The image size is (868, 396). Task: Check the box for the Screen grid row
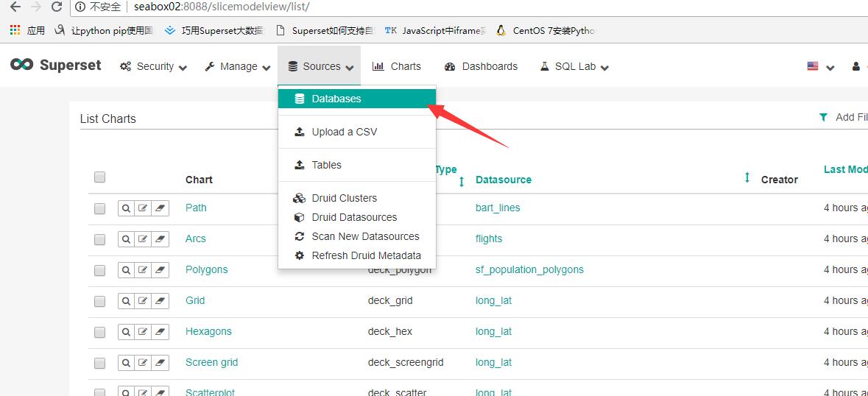click(x=99, y=364)
